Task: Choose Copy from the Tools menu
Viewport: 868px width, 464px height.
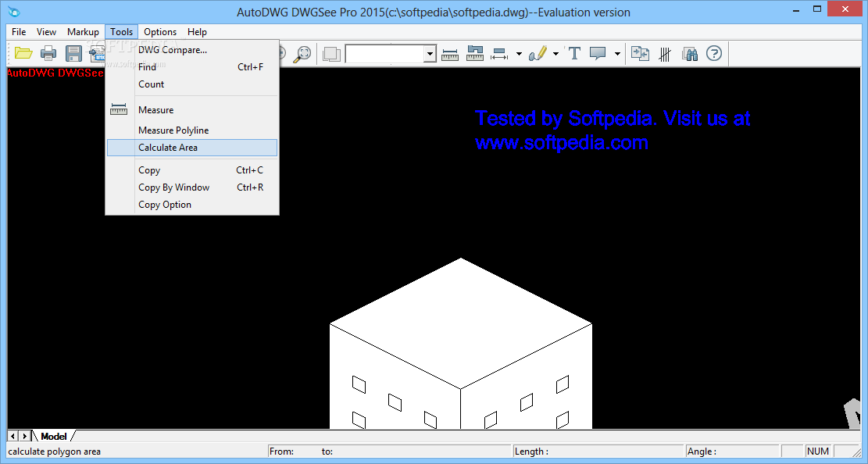Action: tap(192, 170)
